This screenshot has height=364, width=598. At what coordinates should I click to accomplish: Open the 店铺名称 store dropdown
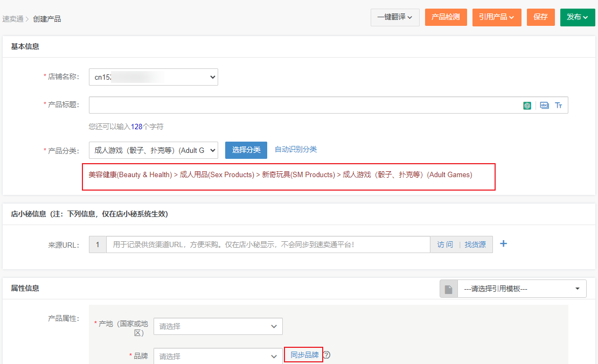[153, 77]
